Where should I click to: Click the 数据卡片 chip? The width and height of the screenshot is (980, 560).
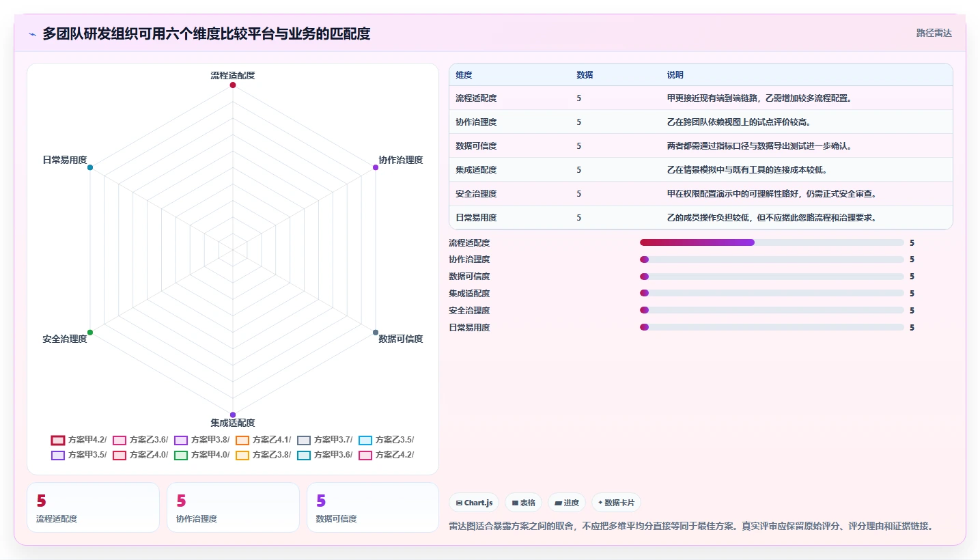616,503
